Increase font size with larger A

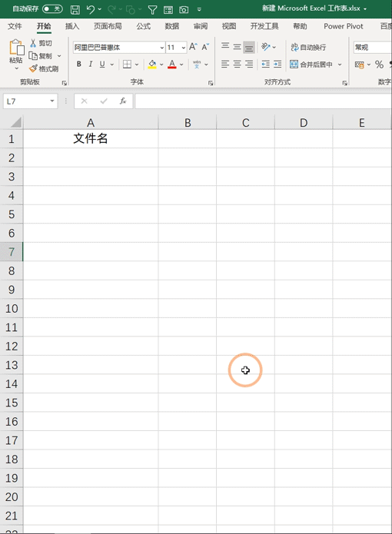[x=193, y=47]
